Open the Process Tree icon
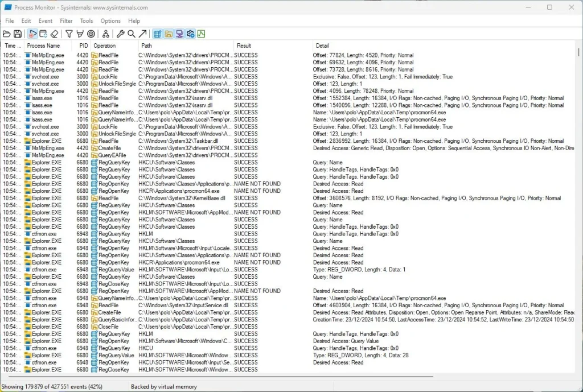Image resolution: width=583 pixels, height=392 pixels. coord(106,34)
